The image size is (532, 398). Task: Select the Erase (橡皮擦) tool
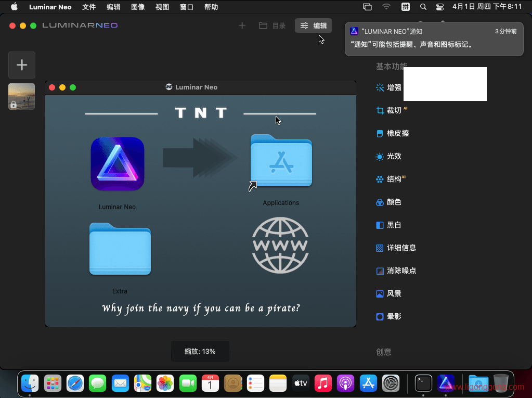pyautogui.click(x=393, y=133)
